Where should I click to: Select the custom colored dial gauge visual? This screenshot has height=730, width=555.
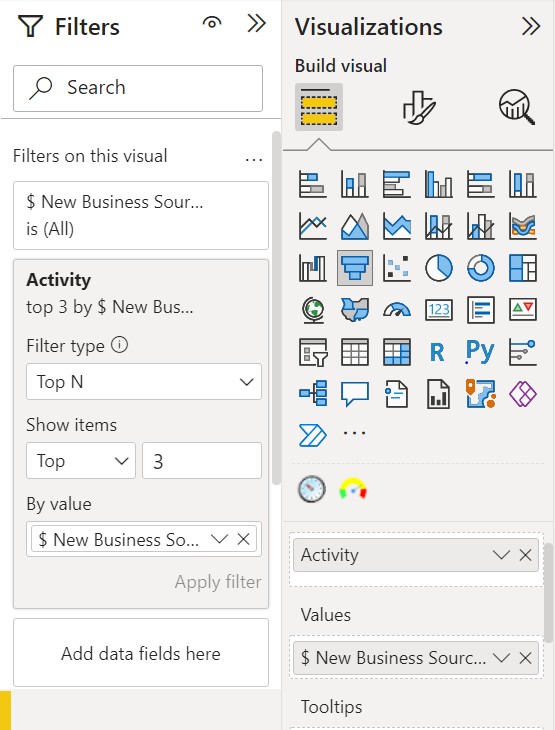(x=353, y=489)
